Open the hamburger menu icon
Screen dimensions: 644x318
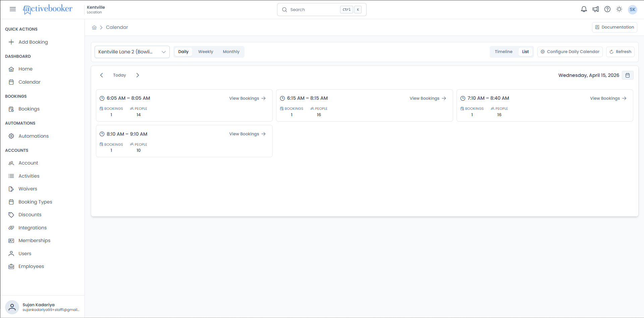13,9
